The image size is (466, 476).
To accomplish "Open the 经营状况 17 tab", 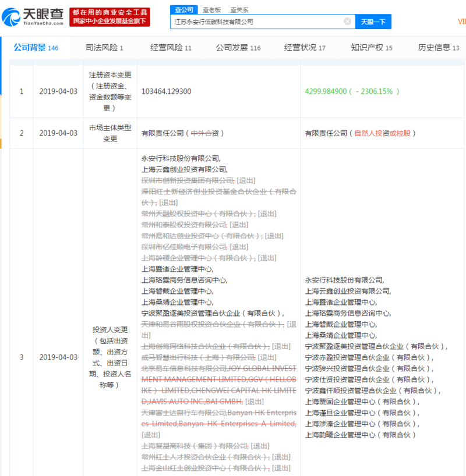I will pos(305,48).
